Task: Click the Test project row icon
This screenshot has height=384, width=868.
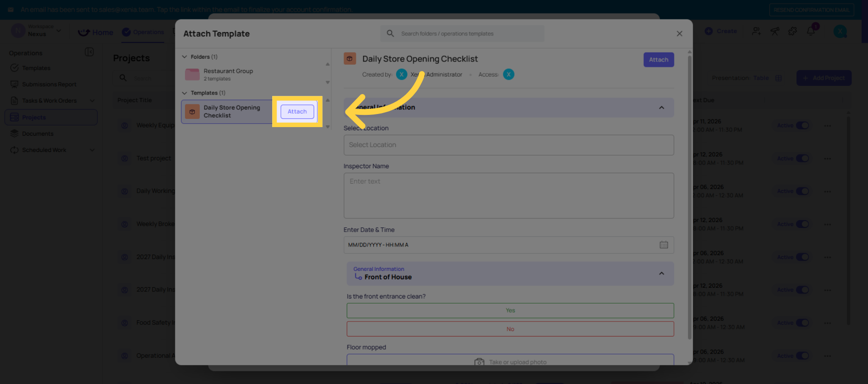Action: coord(124,159)
